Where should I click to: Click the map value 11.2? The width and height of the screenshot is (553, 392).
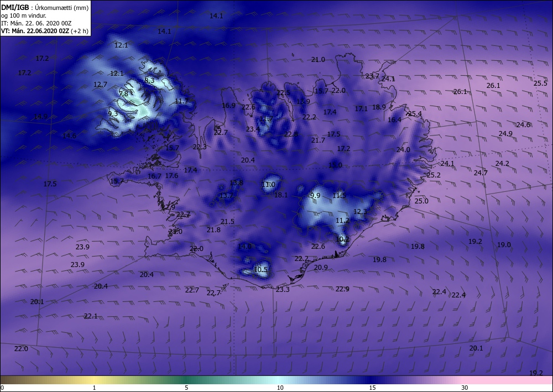(x=342, y=220)
